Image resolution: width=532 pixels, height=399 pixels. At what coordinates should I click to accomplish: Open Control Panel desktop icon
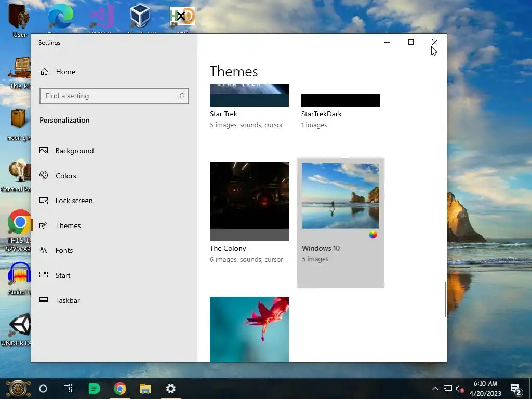tap(16, 176)
